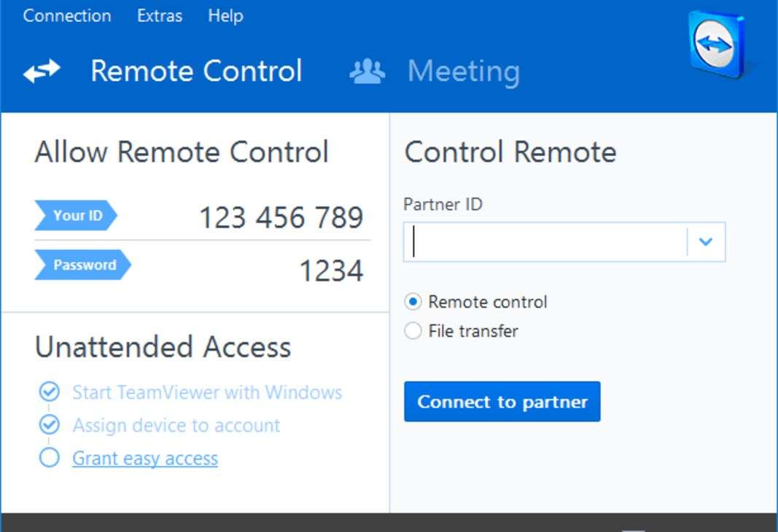Click the Your ID arrow badge
The image size is (778, 532).
76,216
